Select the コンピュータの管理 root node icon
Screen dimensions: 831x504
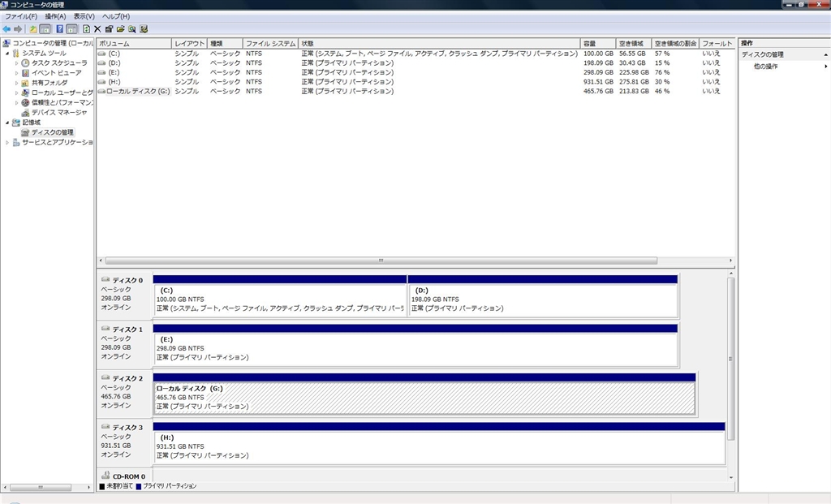point(6,43)
